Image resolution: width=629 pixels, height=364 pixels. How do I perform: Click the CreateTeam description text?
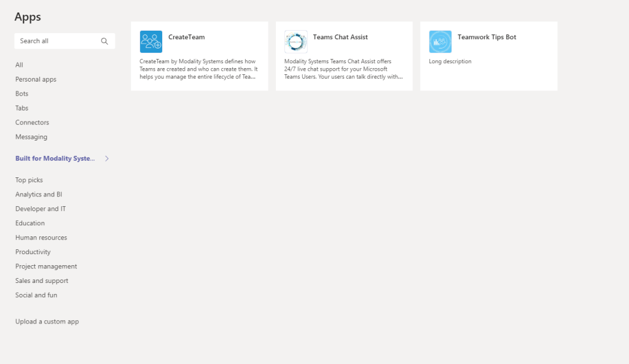pos(198,69)
